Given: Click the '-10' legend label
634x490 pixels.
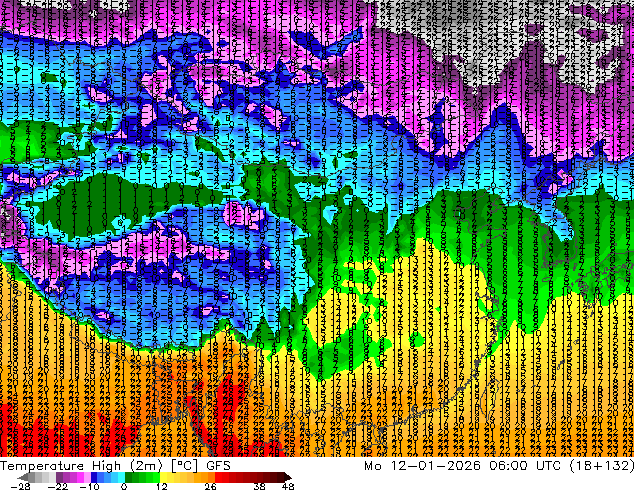Looking at the screenshot, I should click(89, 486).
